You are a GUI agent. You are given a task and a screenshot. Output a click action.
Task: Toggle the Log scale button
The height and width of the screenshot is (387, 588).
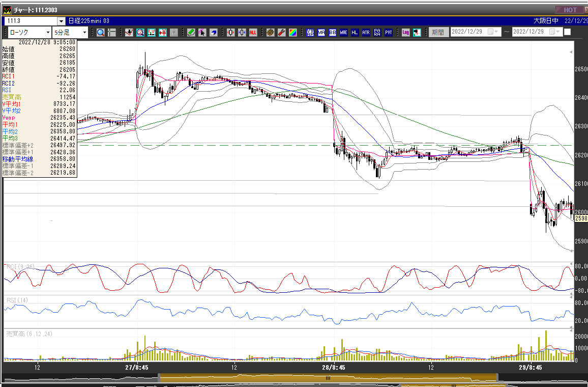[406, 33]
